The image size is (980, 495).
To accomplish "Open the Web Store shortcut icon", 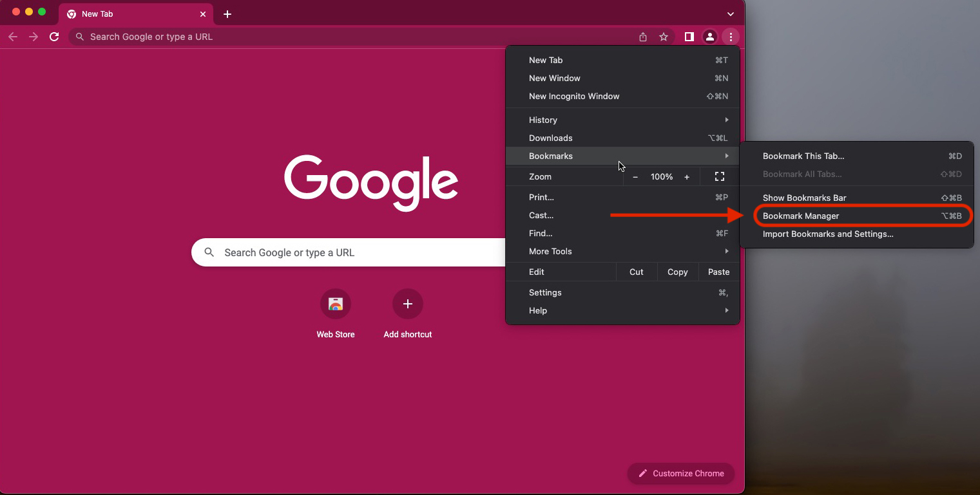I will click(x=336, y=304).
